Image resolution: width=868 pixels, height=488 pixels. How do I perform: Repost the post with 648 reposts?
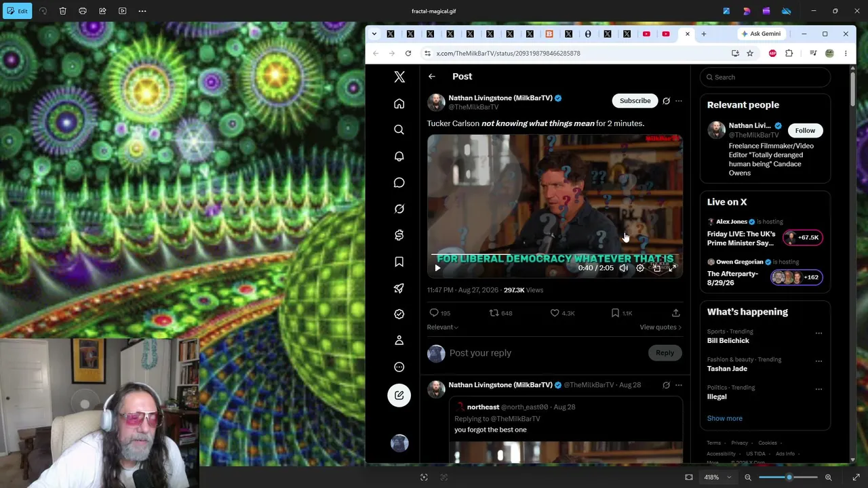(x=494, y=313)
